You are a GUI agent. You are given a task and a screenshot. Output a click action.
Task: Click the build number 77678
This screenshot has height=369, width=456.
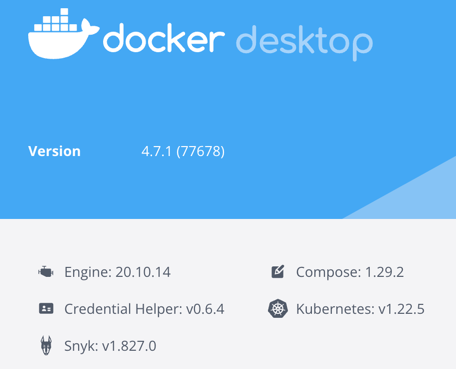200,151
